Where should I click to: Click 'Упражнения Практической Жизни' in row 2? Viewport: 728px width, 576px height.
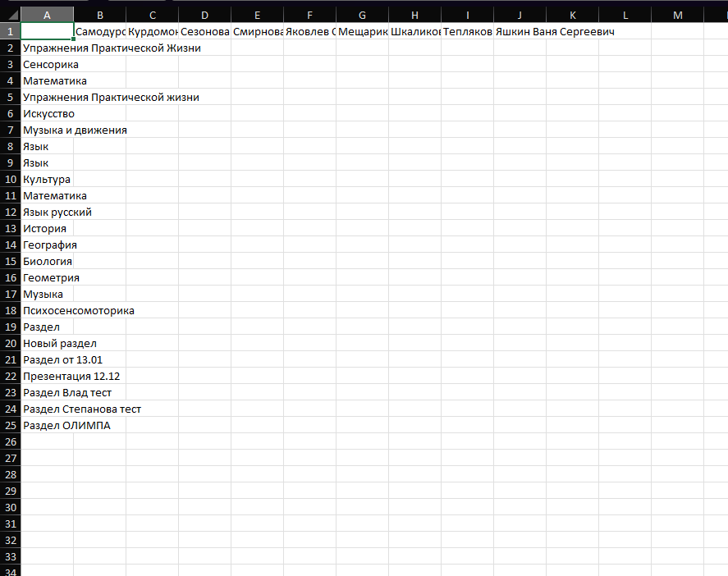112,48
